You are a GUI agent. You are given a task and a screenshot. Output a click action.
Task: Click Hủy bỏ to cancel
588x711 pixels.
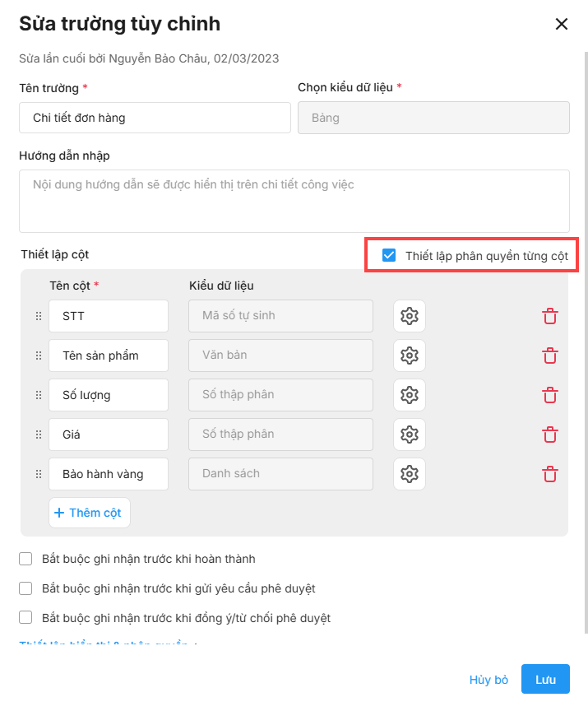point(488,680)
